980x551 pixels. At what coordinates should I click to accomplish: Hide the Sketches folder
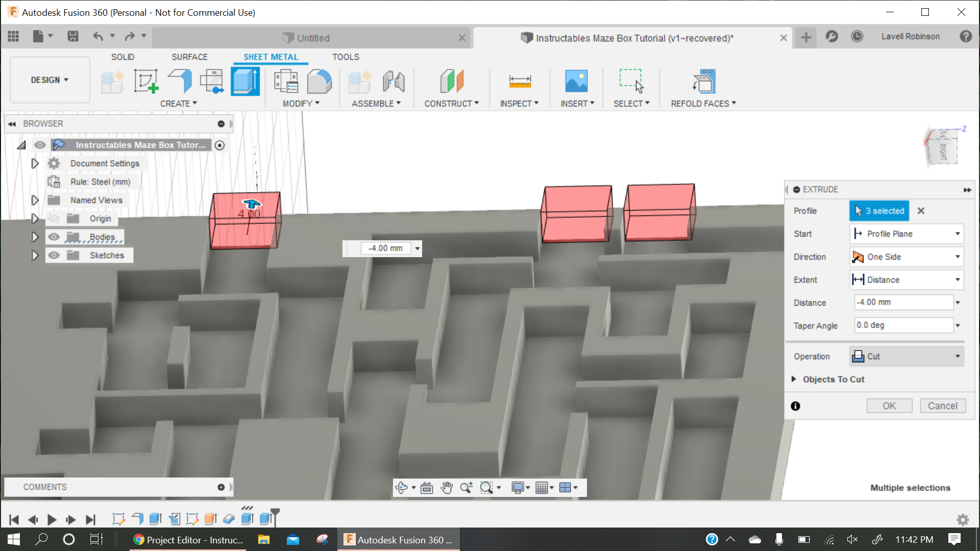click(54, 255)
